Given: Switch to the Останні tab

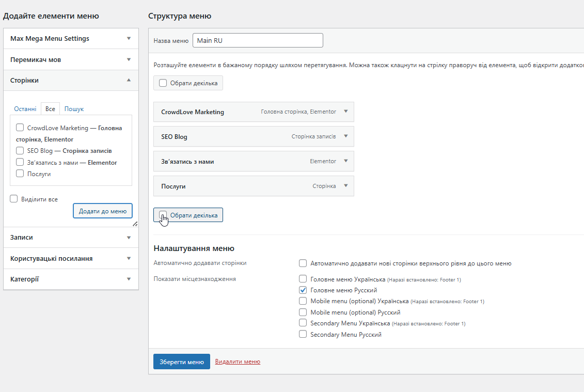Looking at the screenshot, I should point(25,109).
